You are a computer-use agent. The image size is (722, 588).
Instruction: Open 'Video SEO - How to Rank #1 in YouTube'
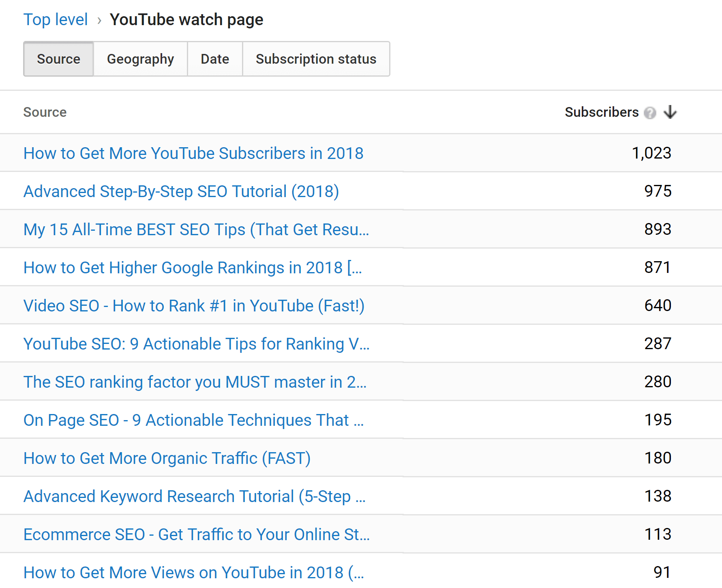pos(194,306)
